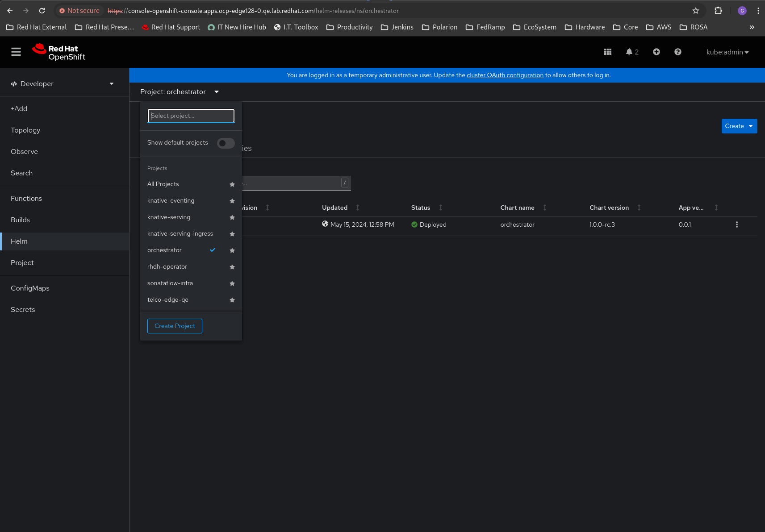Open the application launcher grid icon
765x532 pixels.
pyautogui.click(x=607, y=52)
